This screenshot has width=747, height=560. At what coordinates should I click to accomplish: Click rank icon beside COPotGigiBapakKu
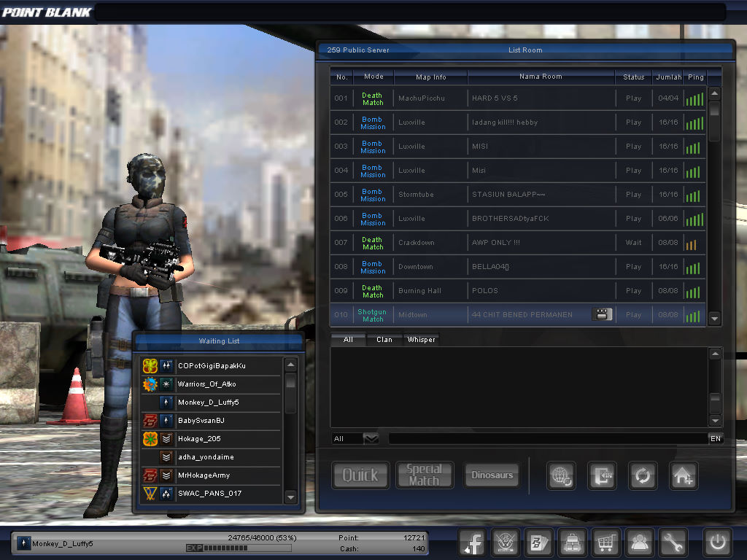166,366
